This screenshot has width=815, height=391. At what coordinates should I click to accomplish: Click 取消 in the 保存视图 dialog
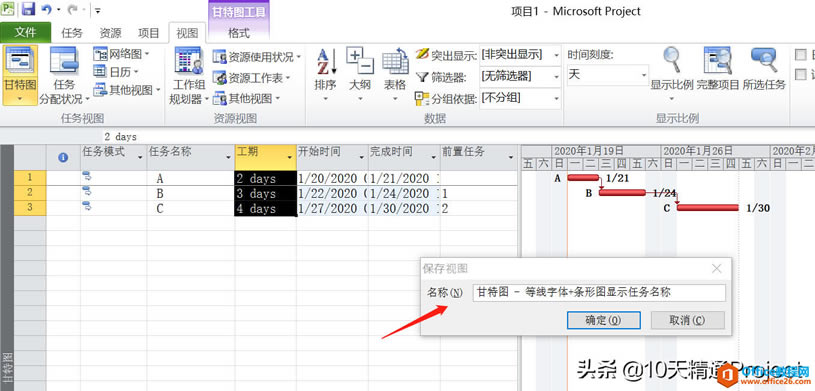688,320
